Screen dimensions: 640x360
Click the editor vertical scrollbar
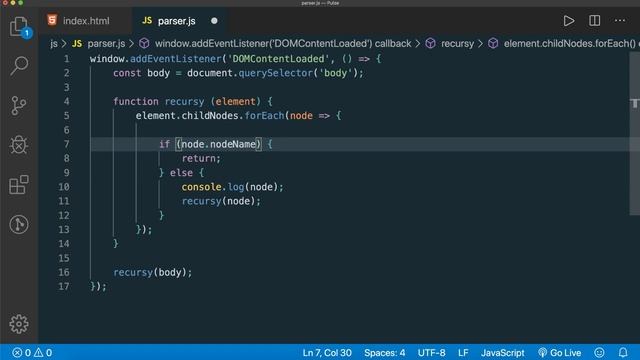point(634,133)
